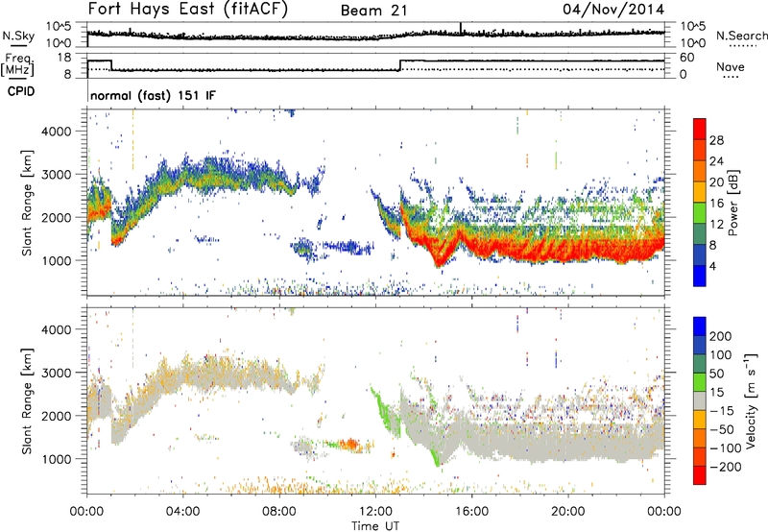Click the '28' power colorbar value

coord(716,140)
